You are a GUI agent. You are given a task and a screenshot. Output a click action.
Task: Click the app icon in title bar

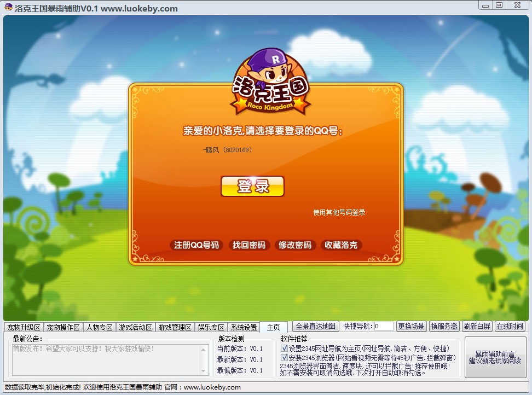point(8,8)
